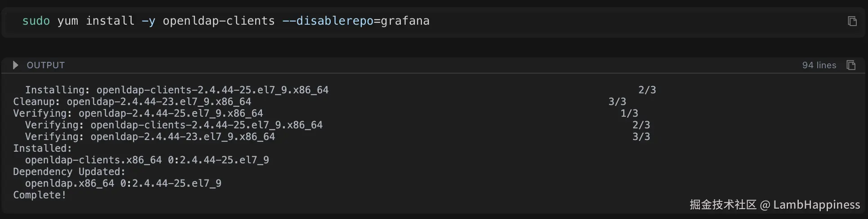Click the 94 lines counter
This screenshot has width=868, height=219.
(819, 65)
